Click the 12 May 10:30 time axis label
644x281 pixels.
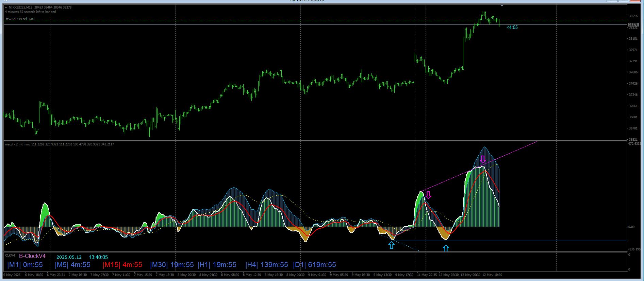[492, 275]
